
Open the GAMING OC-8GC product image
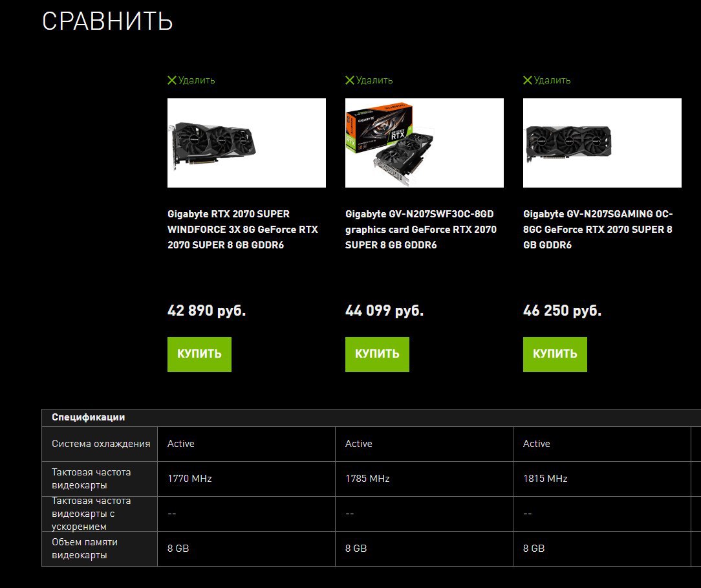click(603, 143)
